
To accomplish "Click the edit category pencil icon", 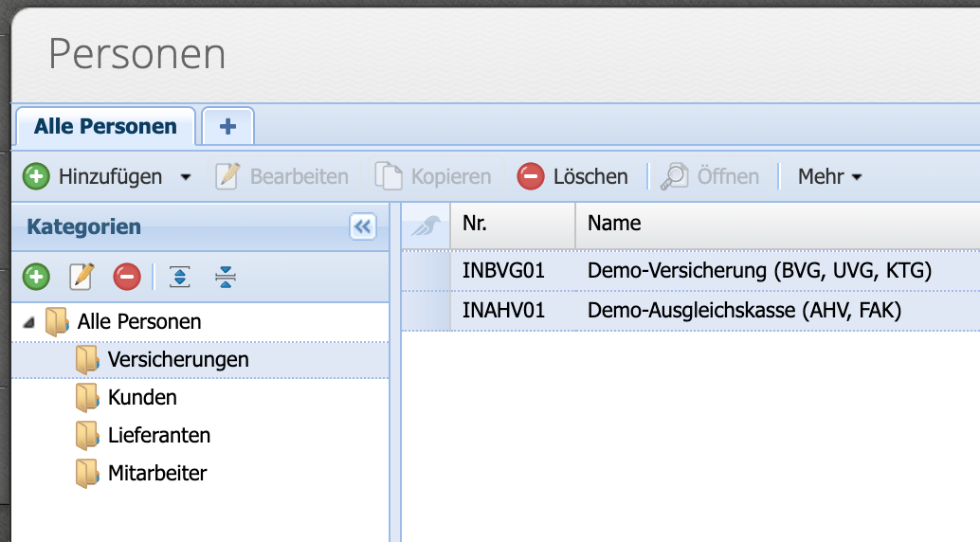I will (82, 277).
